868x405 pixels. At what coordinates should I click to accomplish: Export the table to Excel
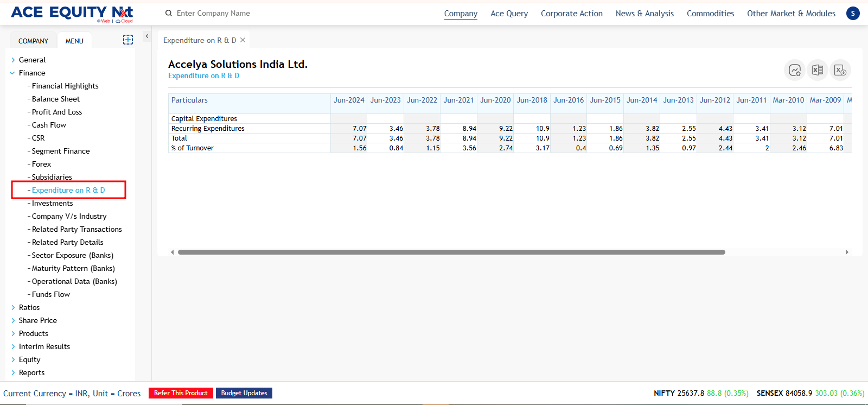817,70
